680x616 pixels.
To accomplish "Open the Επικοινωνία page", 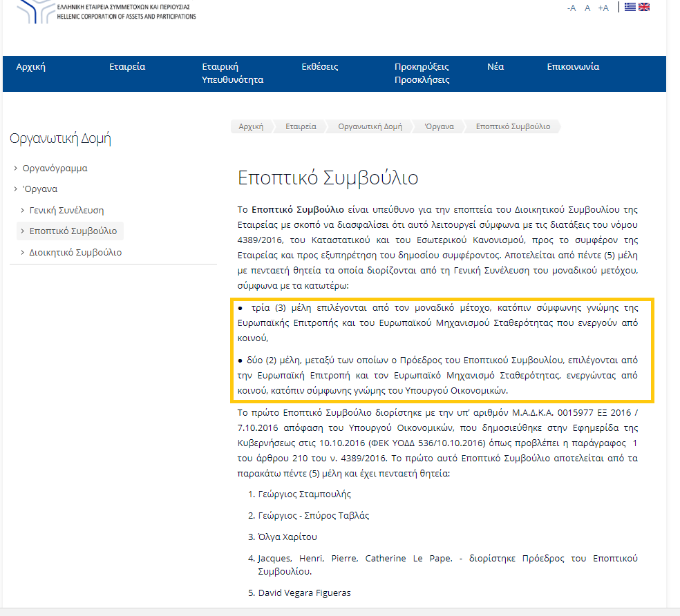I will pos(573,67).
